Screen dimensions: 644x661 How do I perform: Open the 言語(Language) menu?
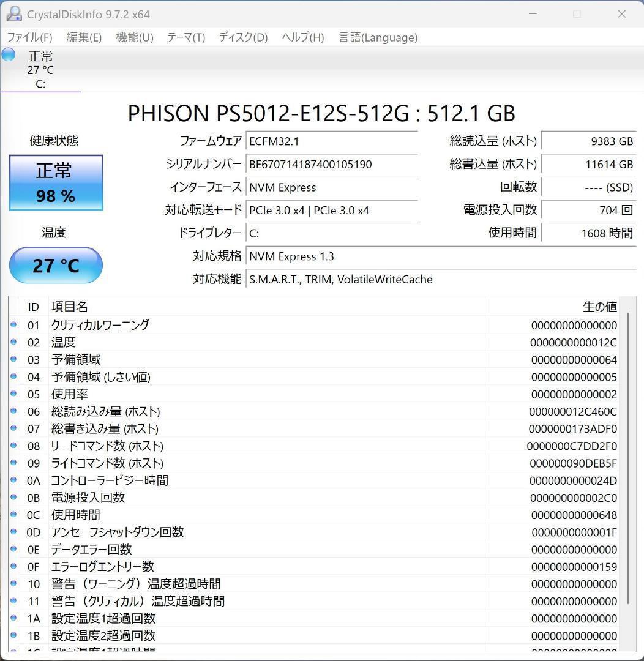[x=377, y=37]
